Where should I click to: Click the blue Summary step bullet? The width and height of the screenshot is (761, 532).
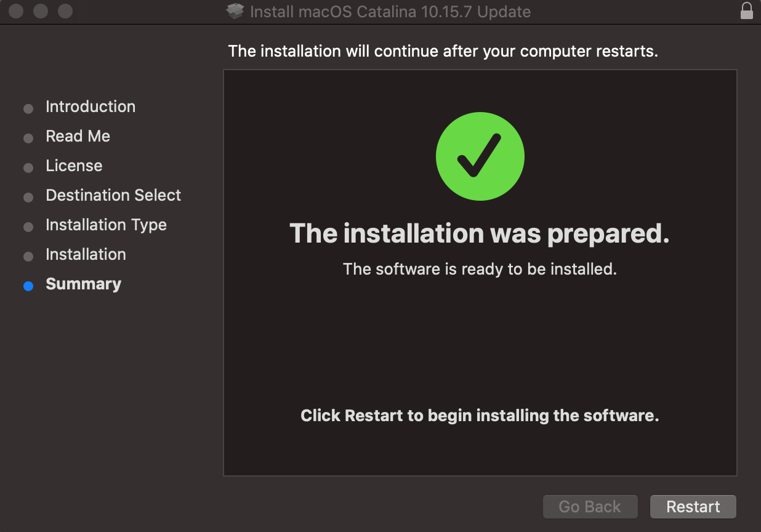pos(28,286)
